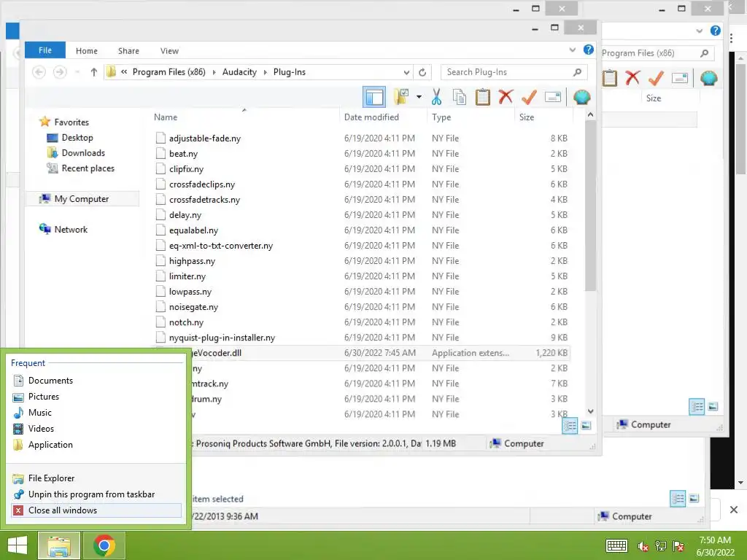This screenshot has height=560, width=747.
Task: Click the Windows Start button
Action: (x=18, y=545)
